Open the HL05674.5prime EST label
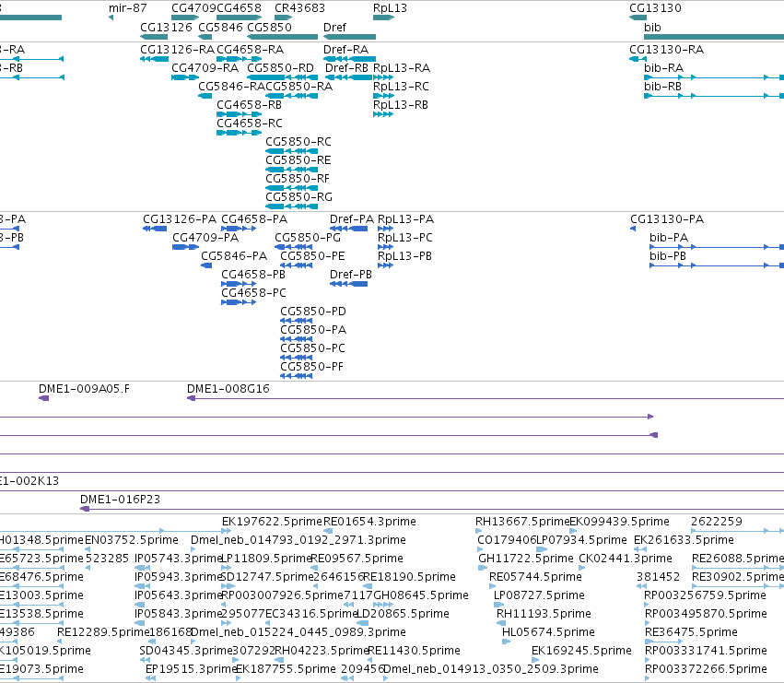Viewport: 784px width, 683px height. 548,632
